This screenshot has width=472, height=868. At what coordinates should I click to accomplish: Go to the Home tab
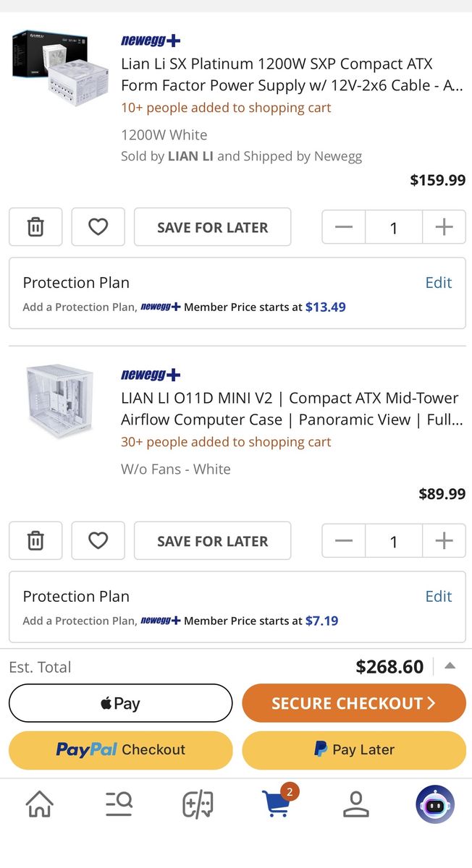tap(39, 804)
